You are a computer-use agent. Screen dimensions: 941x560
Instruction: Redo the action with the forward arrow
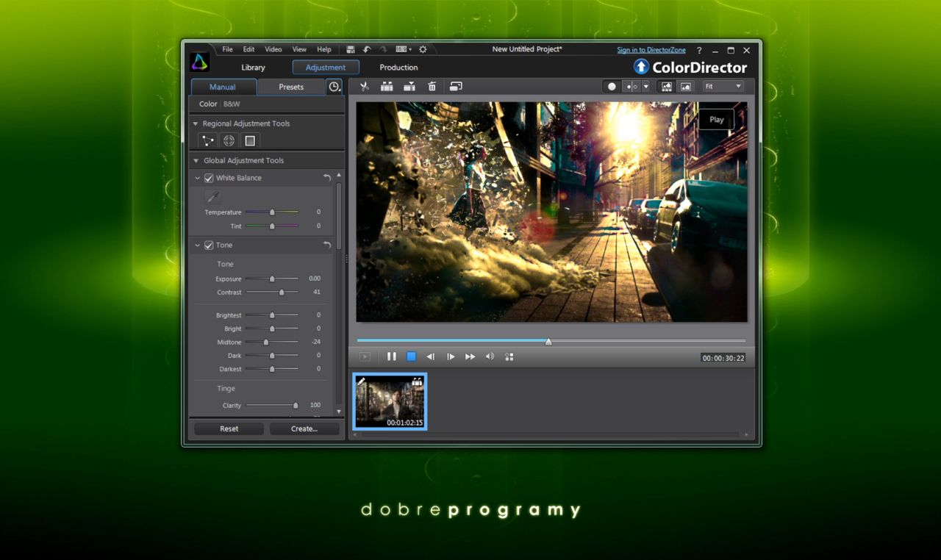(x=383, y=49)
